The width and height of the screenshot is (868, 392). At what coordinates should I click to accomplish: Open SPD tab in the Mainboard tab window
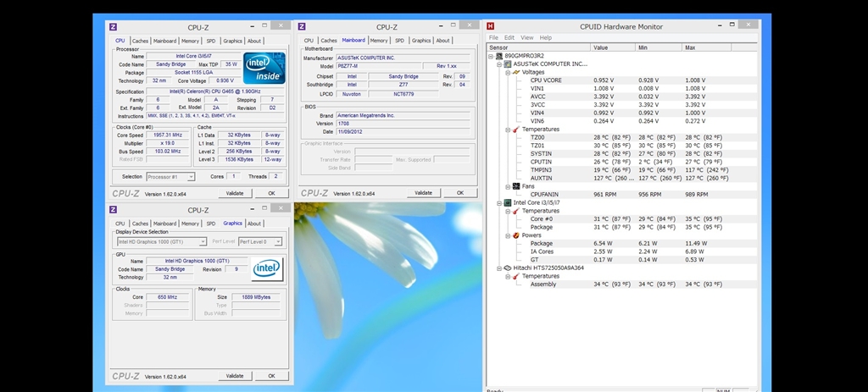[400, 41]
